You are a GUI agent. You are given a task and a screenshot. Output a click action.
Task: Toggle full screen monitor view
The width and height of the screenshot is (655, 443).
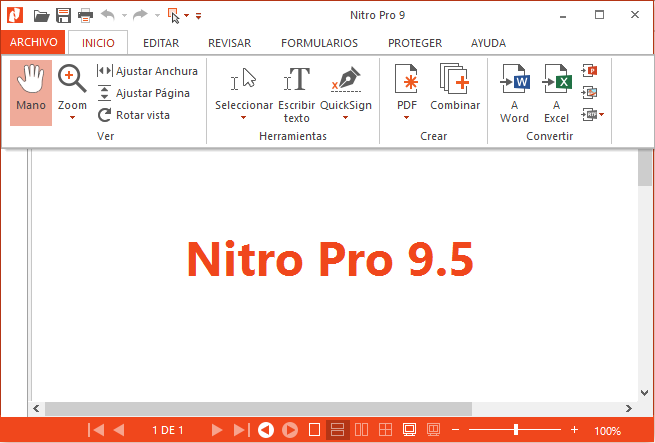coord(409,430)
